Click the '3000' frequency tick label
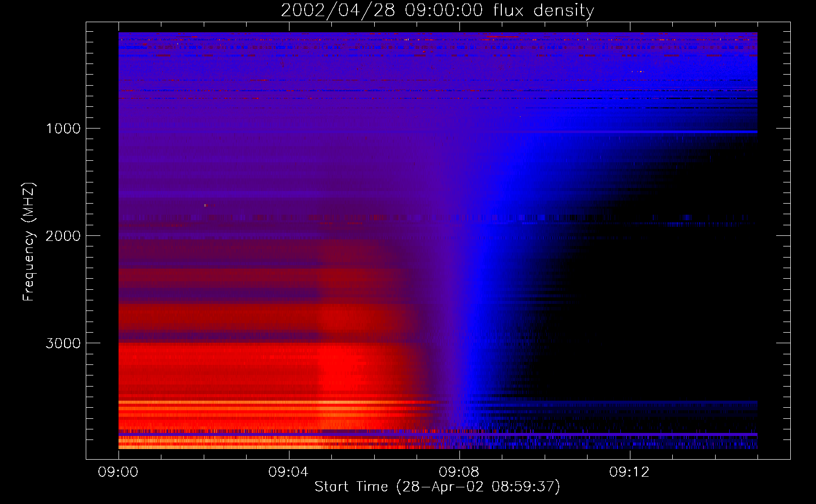 tap(64, 343)
